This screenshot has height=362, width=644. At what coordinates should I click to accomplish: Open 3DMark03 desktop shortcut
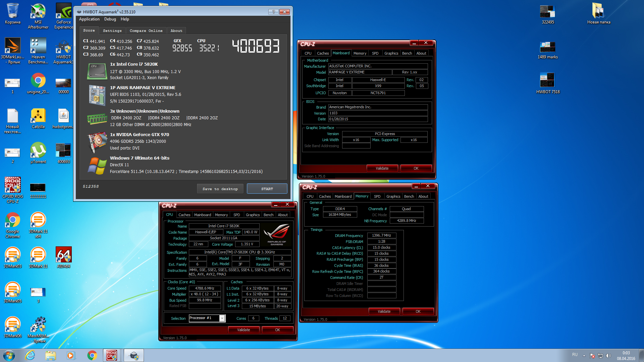pyautogui.click(x=13, y=257)
